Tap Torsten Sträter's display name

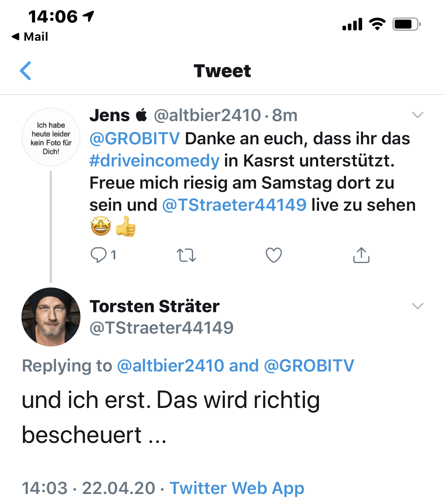[154, 306]
